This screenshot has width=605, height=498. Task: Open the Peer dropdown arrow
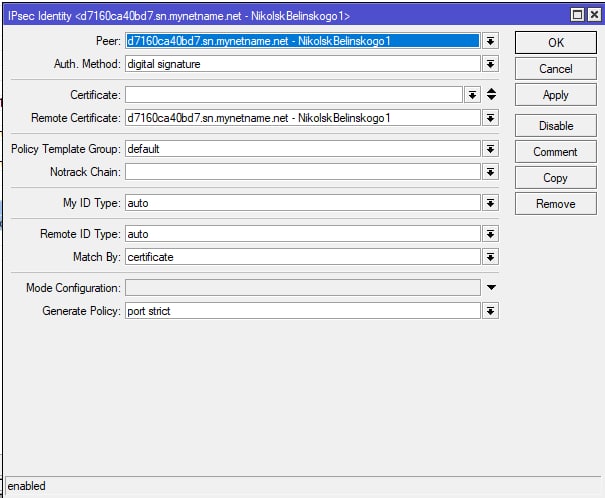[490, 41]
